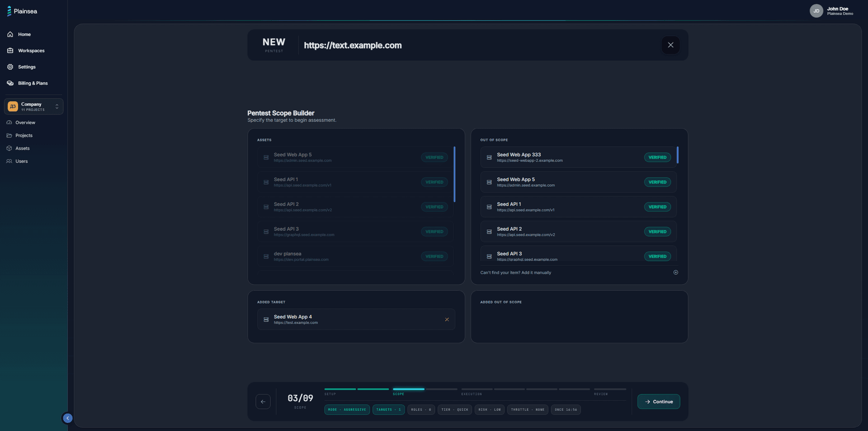Go back using the left arrow button
Screen dimensions: 868x431
click(263, 402)
